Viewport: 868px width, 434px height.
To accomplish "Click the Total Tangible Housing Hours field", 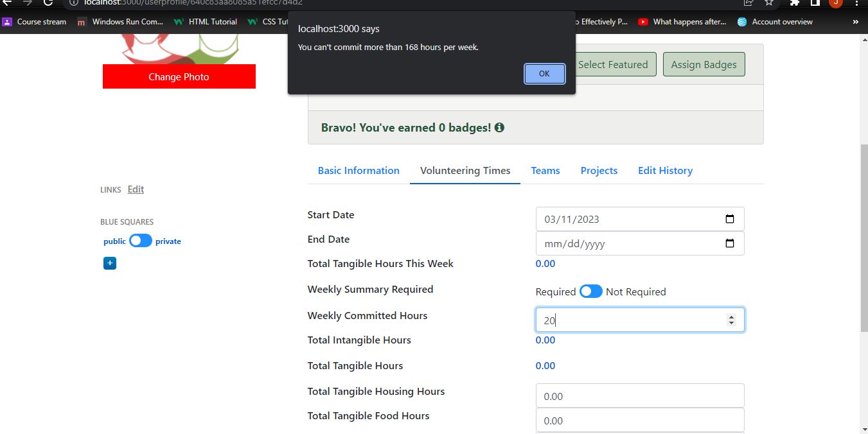I will [x=640, y=396].
